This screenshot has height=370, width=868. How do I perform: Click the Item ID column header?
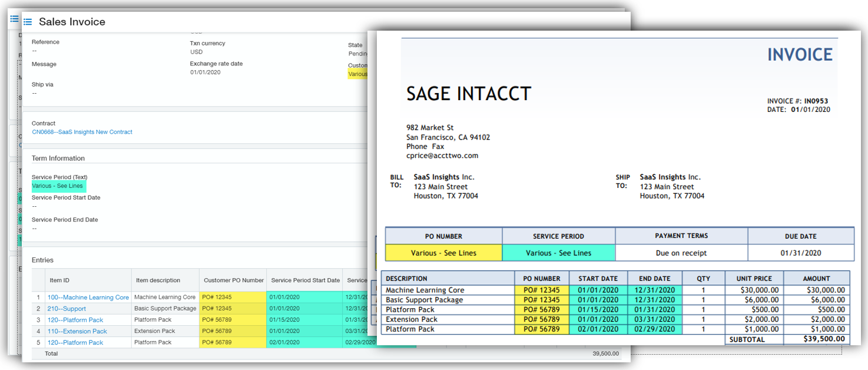59,280
